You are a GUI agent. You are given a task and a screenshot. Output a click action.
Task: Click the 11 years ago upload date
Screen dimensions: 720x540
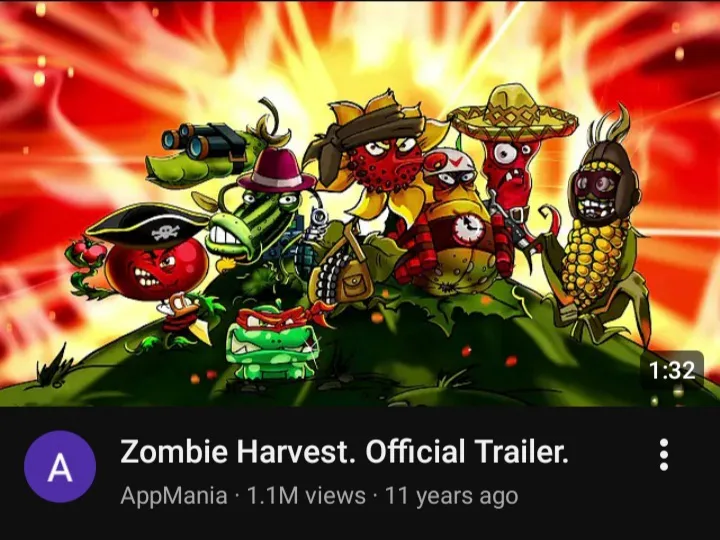tap(451, 496)
